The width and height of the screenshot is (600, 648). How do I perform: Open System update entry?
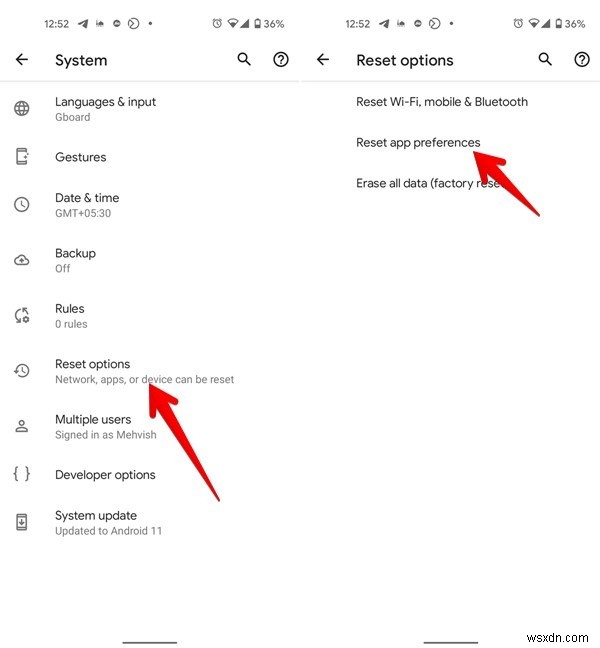tap(150, 523)
